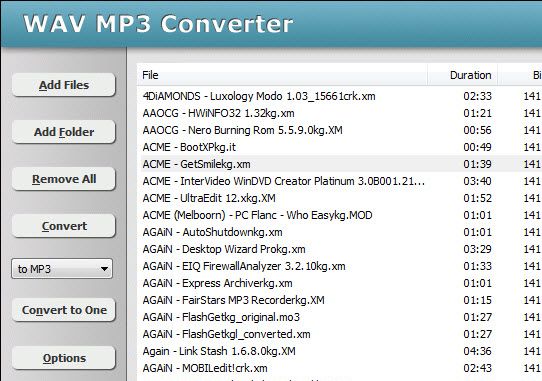
Task: Click the Add Files button
Action: (64, 85)
